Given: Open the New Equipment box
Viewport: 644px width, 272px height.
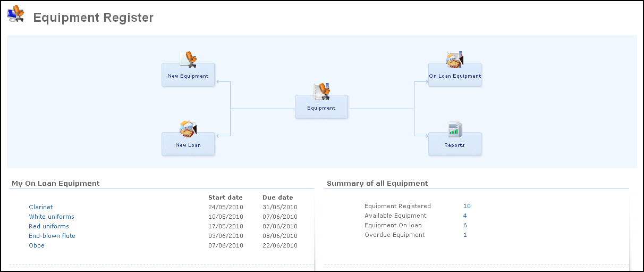Looking at the screenshot, I should tap(188, 76).
